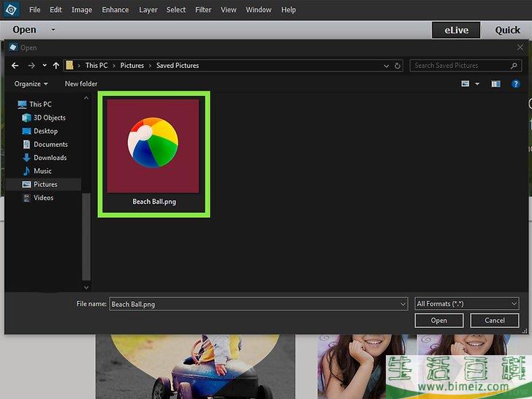Click the Up one level arrow

pyautogui.click(x=56, y=66)
